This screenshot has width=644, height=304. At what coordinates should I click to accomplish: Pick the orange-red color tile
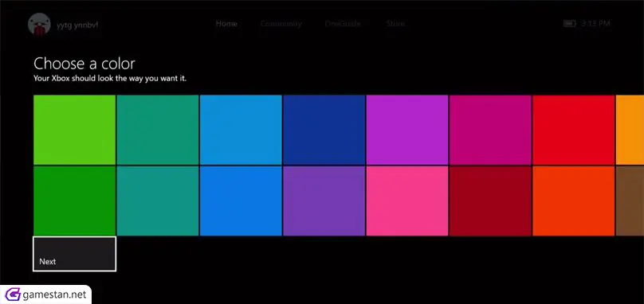click(x=574, y=201)
